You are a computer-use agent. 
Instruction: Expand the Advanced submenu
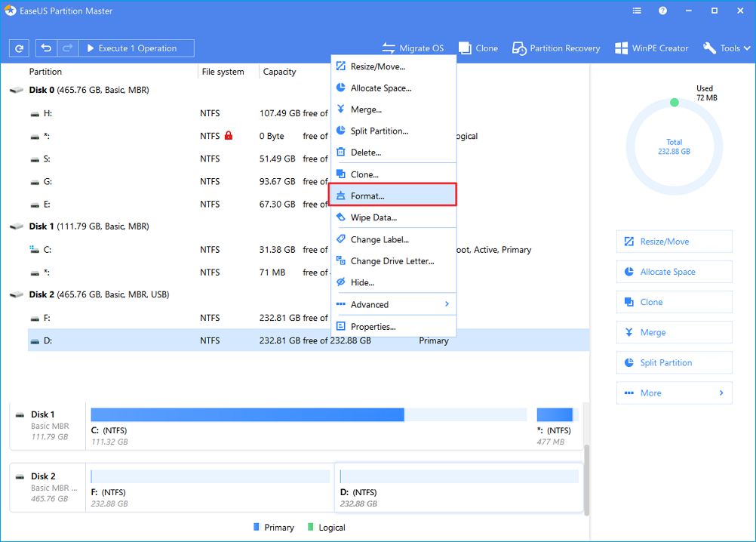(393, 304)
